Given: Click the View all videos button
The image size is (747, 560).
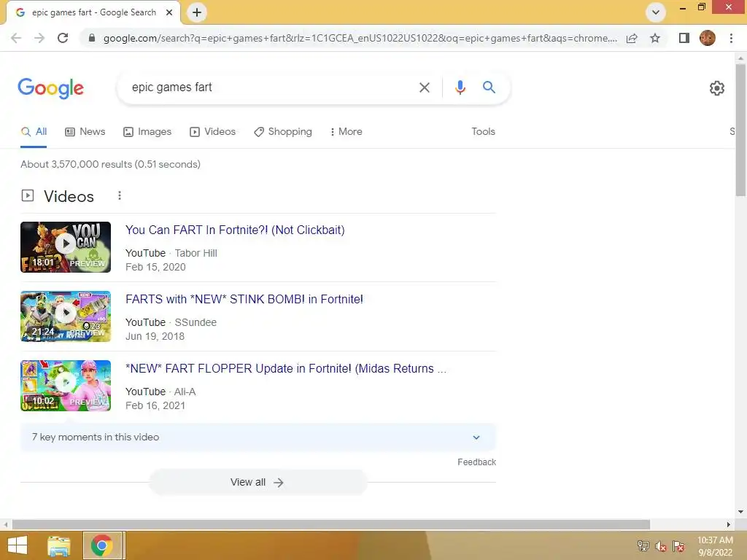Looking at the screenshot, I should coord(258,483).
